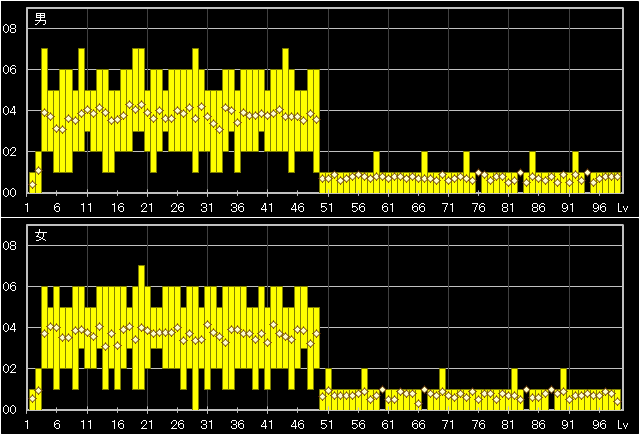Choose level 31 on the 女 chart x-axis
This screenshot has height=435, width=640.
[207, 425]
